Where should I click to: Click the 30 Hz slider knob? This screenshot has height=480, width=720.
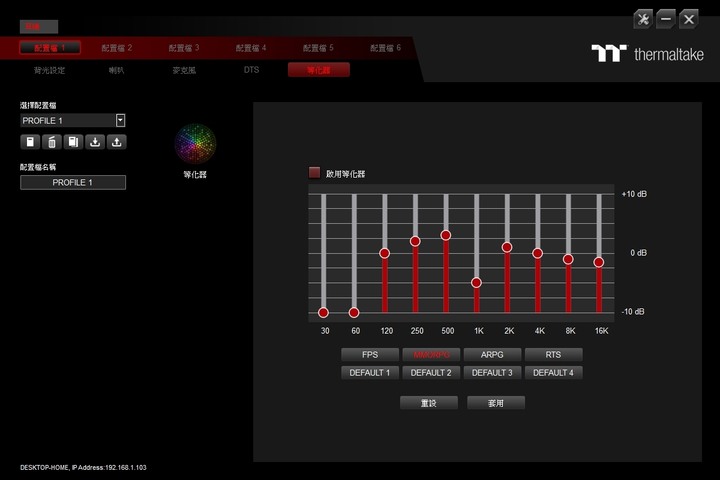pyautogui.click(x=323, y=313)
